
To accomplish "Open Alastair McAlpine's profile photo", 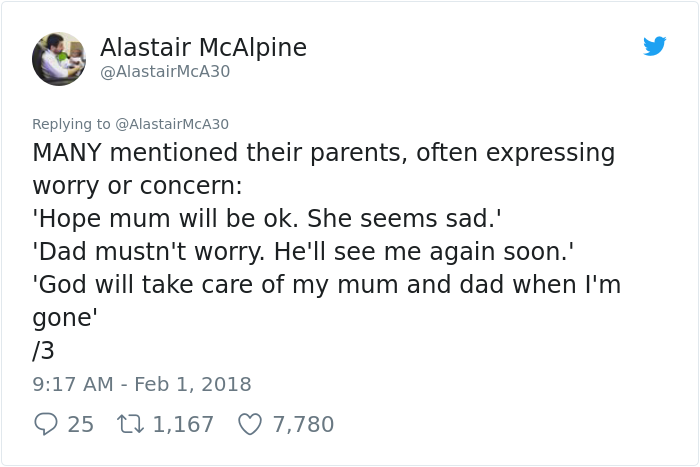I will coord(59,59).
